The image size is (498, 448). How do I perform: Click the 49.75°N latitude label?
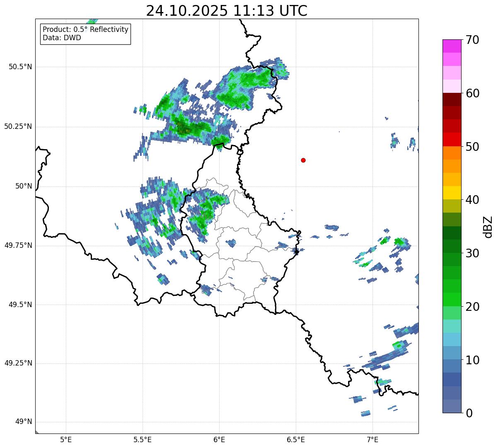pyautogui.click(x=18, y=245)
